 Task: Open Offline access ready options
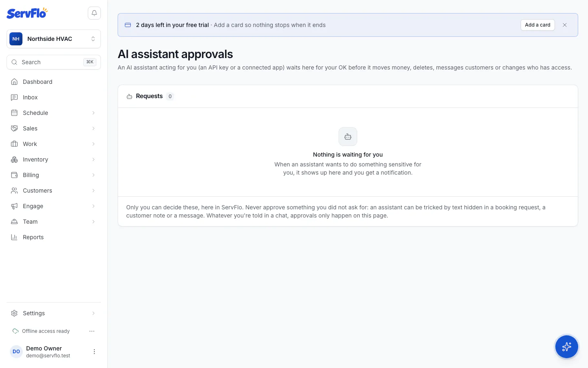coord(92,331)
